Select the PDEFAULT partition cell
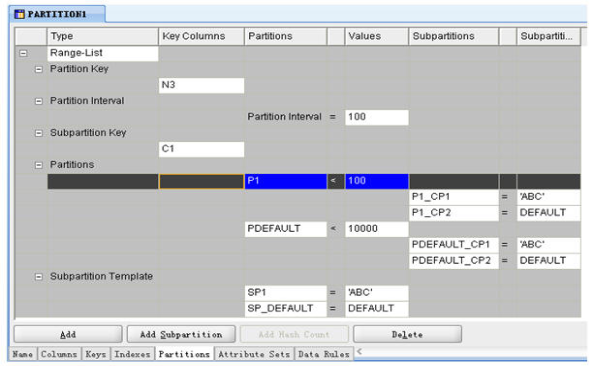The image size is (593, 366). tap(286, 229)
